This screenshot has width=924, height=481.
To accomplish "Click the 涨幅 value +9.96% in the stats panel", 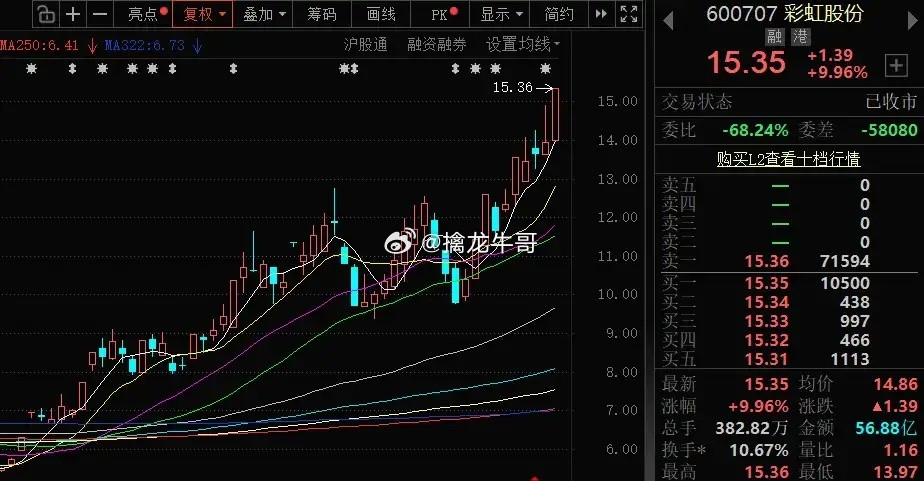I will [758, 406].
